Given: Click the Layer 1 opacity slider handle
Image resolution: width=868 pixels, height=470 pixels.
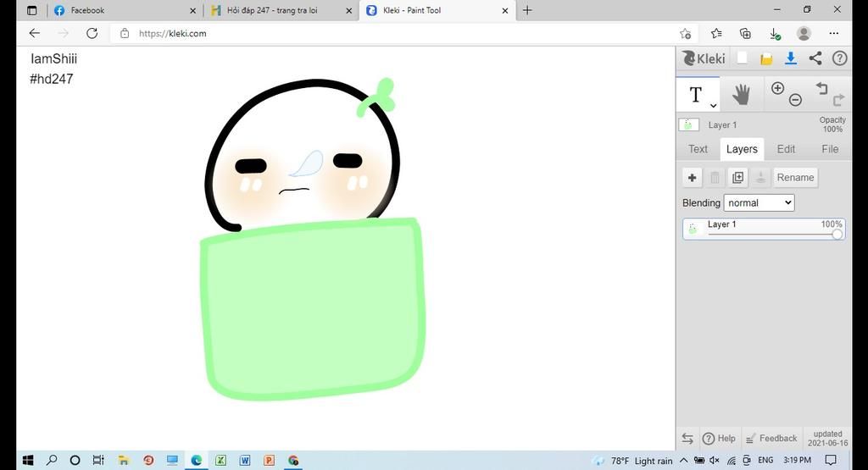Looking at the screenshot, I should tap(837, 235).
